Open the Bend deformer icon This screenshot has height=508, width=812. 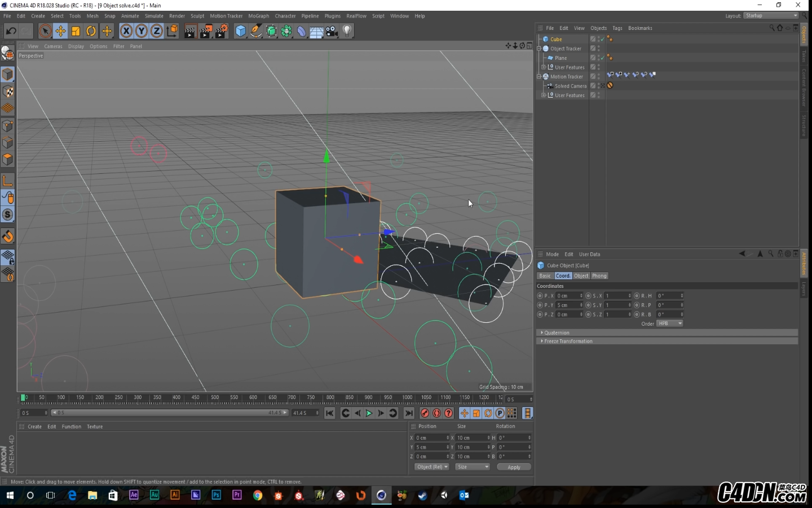302,31
